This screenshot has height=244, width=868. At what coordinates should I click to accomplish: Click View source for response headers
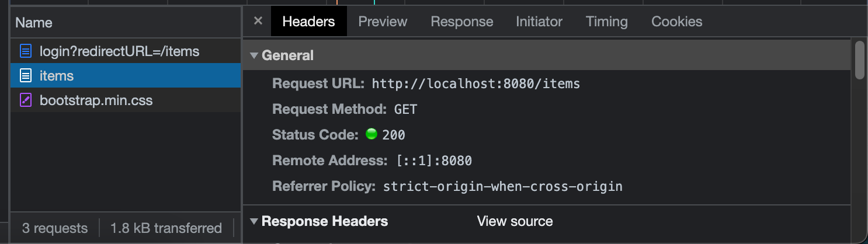[515, 221]
